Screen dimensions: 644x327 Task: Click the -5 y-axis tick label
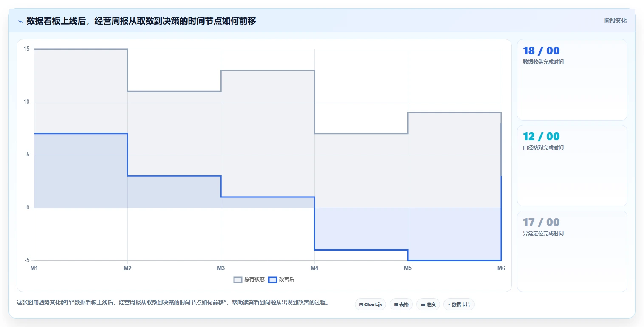[27, 260]
